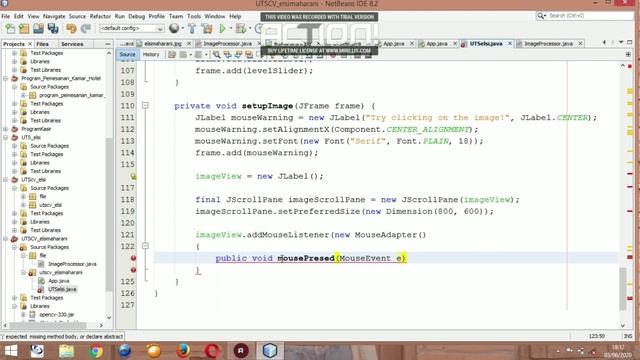Close the Projects panel tab
Image resolution: width=640 pixels, height=360 pixels.
(30, 44)
